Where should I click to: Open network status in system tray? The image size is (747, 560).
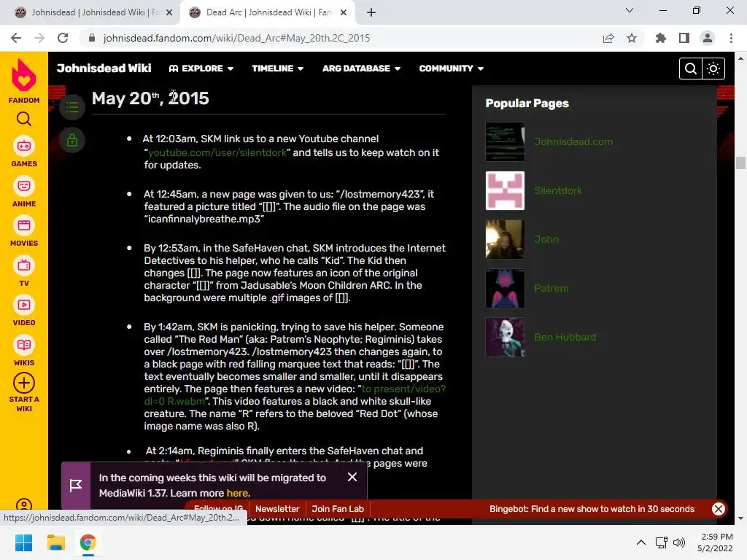coord(661,542)
